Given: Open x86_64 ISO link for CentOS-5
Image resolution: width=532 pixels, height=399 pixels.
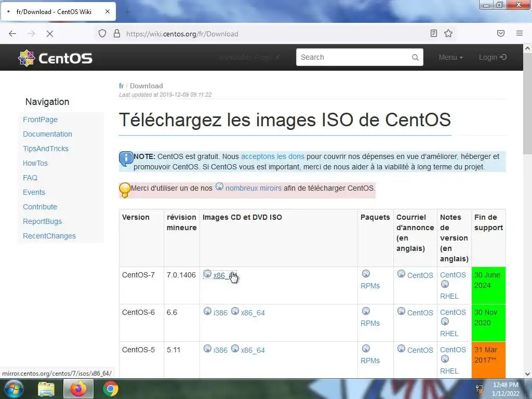Looking at the screenshot, I should click(253, 350).
